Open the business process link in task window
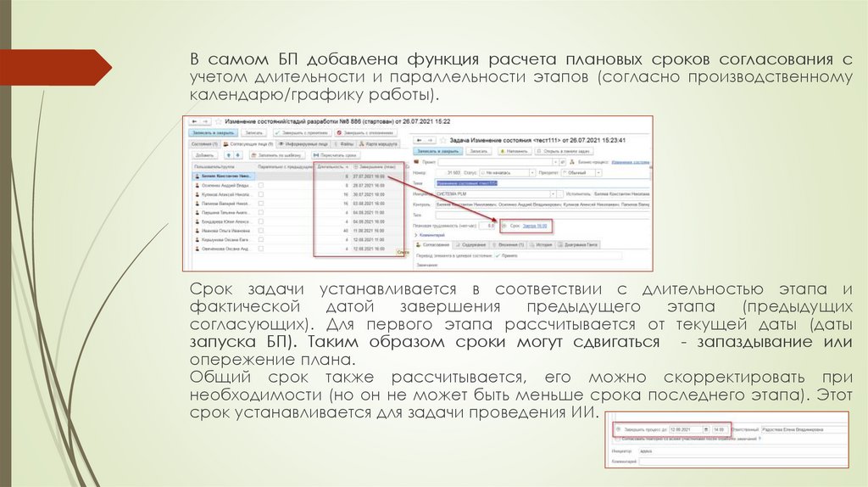Viewport: 868px width, 487px height. pos(631,162)
